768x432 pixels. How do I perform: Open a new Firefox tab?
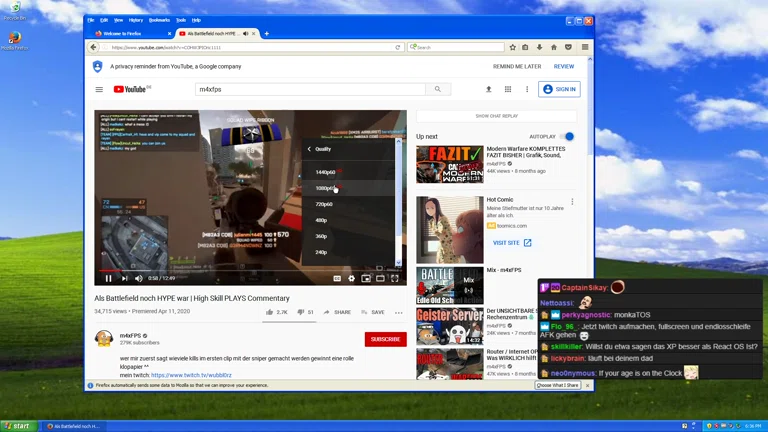pyautogui.click(x=266, y=34)
